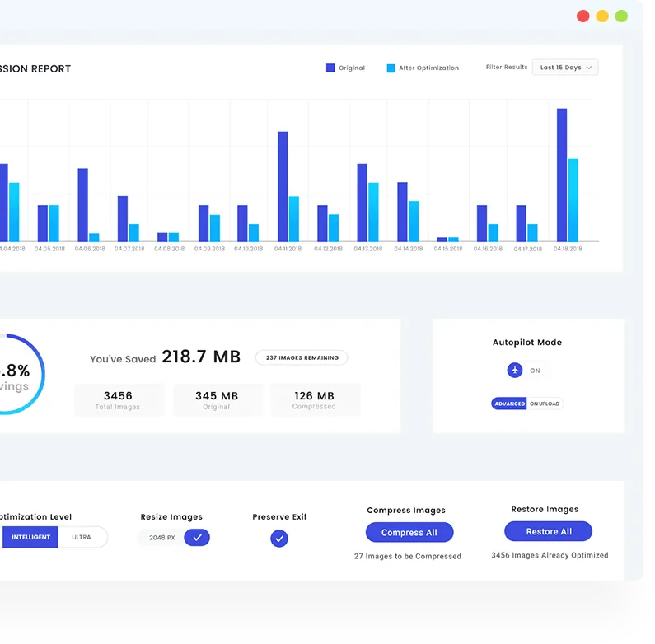The image size is (655, 644).
Task: Click the Original legend color swatch
Action: click(330, 68)
